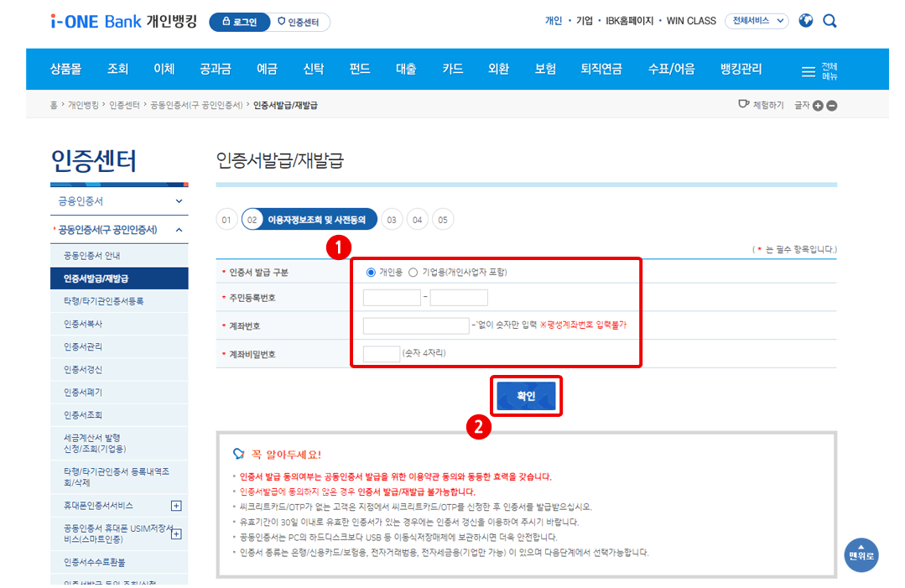The image size is (905, 588).
Task: Go to step 03 circle indicator
Action: [x=392, y=220]
